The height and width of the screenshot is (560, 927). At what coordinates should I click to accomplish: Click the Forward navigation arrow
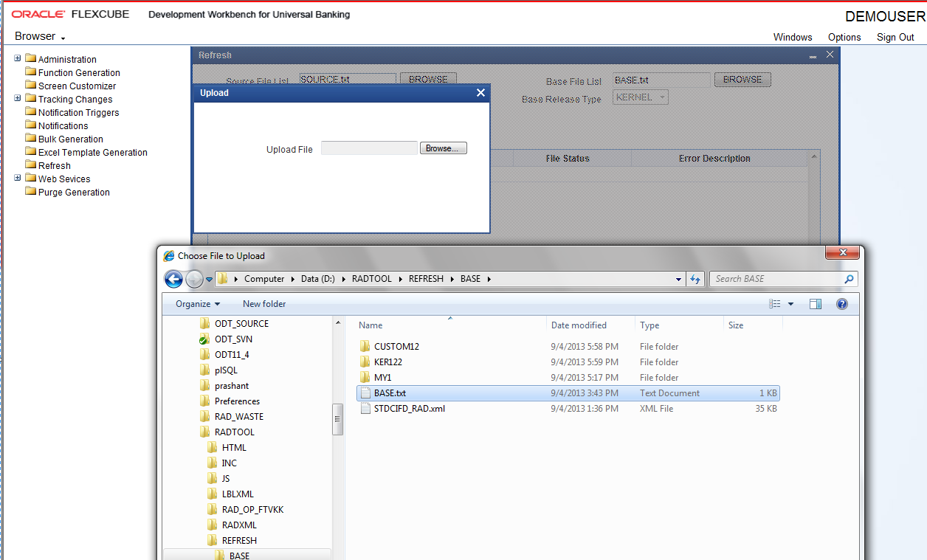[x=194, y=279]
